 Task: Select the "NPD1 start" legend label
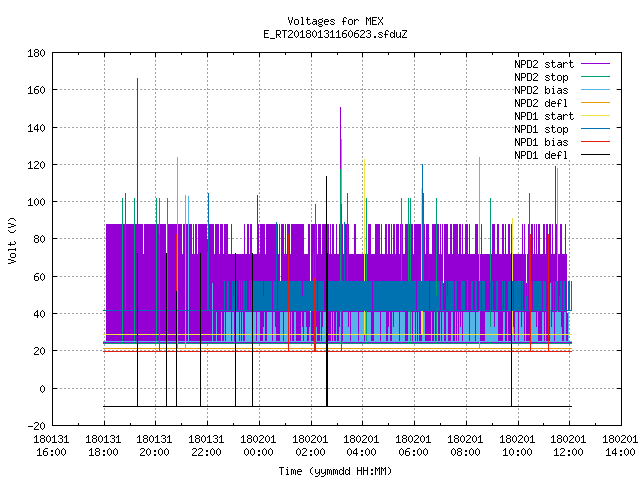544,116
